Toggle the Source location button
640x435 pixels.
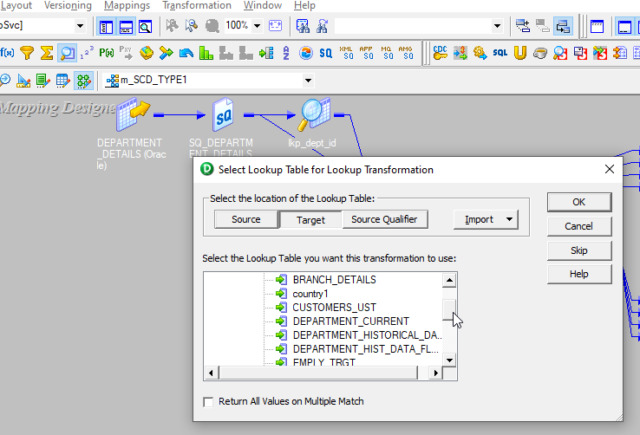click(246, 219)
